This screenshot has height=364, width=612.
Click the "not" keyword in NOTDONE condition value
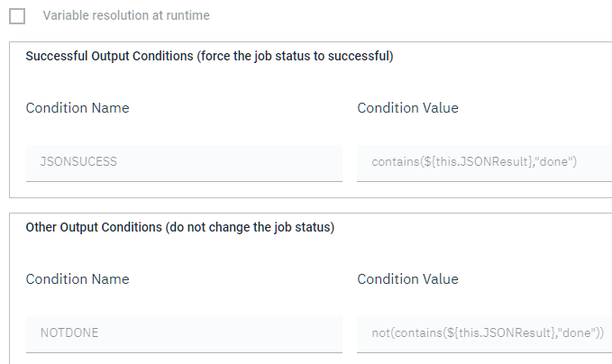pos(379,333)
